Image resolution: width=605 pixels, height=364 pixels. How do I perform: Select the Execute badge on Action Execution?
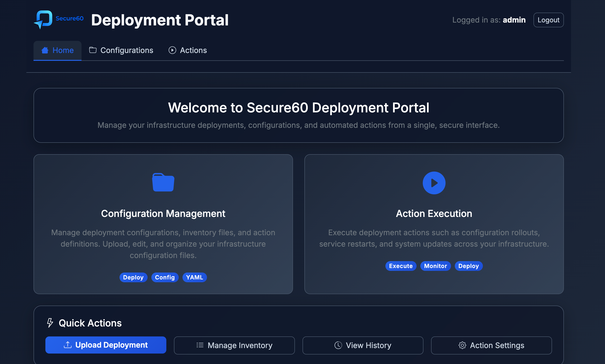tap(400, 266)
